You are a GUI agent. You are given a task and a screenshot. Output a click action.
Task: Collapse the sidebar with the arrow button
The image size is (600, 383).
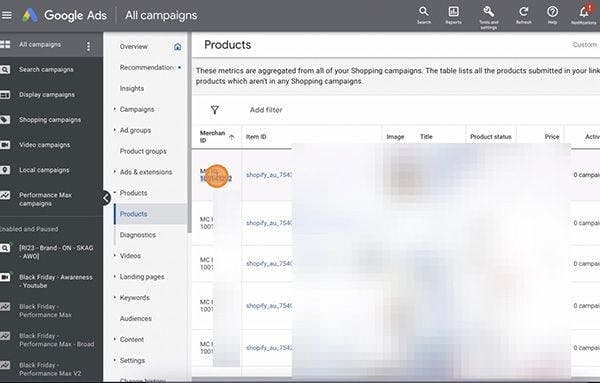(106, 198)
